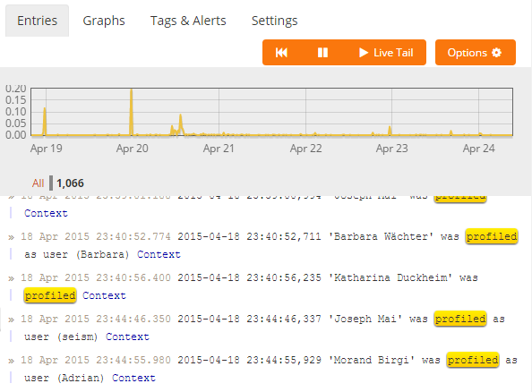Expand the Barbara Wächter log entry arrow
Screen dimensions: 532x392
pyautogui.click(x=12, y=237)
